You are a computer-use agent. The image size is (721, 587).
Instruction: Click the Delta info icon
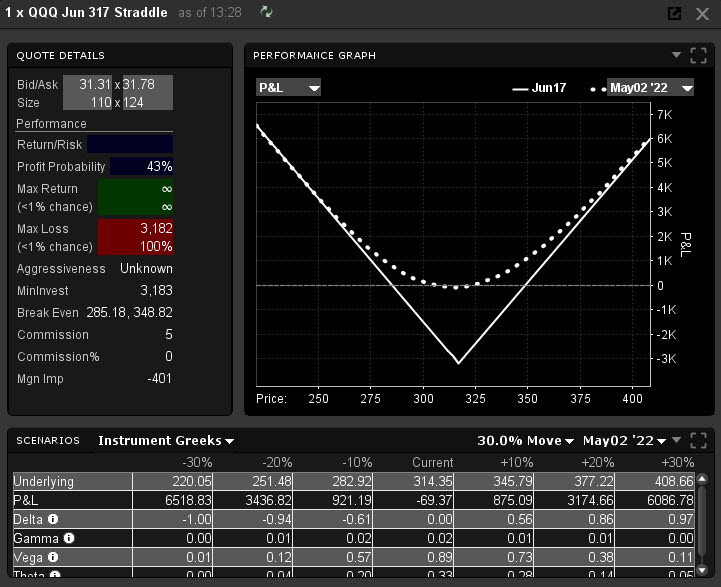[x=53, y=519]
